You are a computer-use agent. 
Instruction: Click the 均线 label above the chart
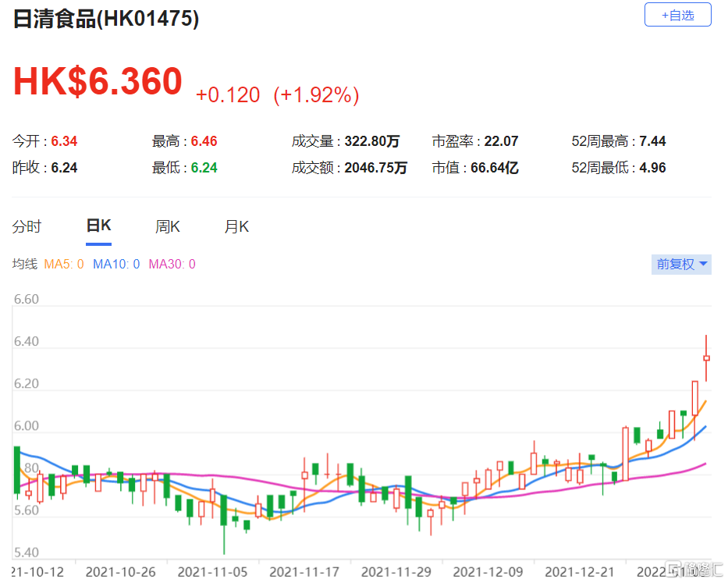point(24,265)
